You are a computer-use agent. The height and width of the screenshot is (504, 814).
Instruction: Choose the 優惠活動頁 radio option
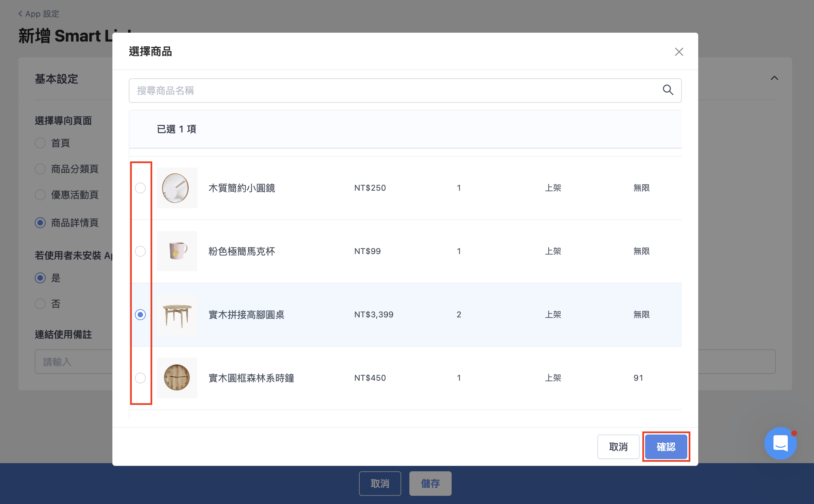click(x=40, y=195)
